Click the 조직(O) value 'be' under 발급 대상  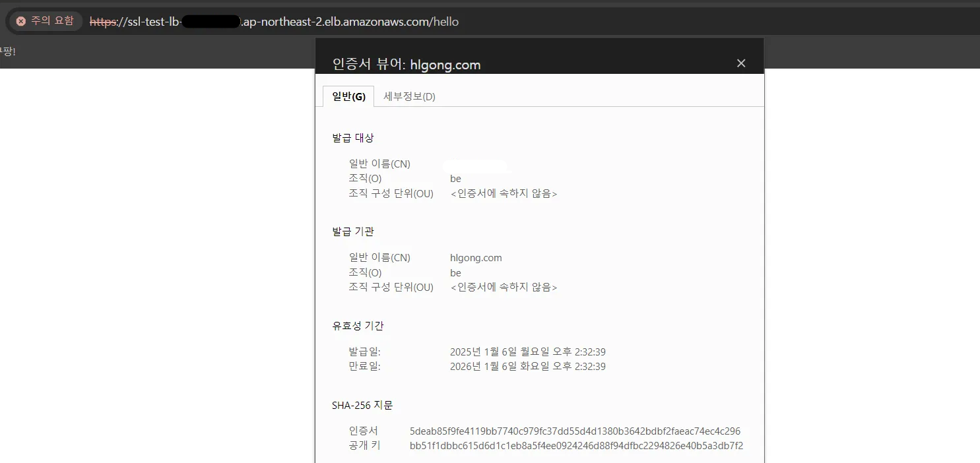(x=455, y=179)
